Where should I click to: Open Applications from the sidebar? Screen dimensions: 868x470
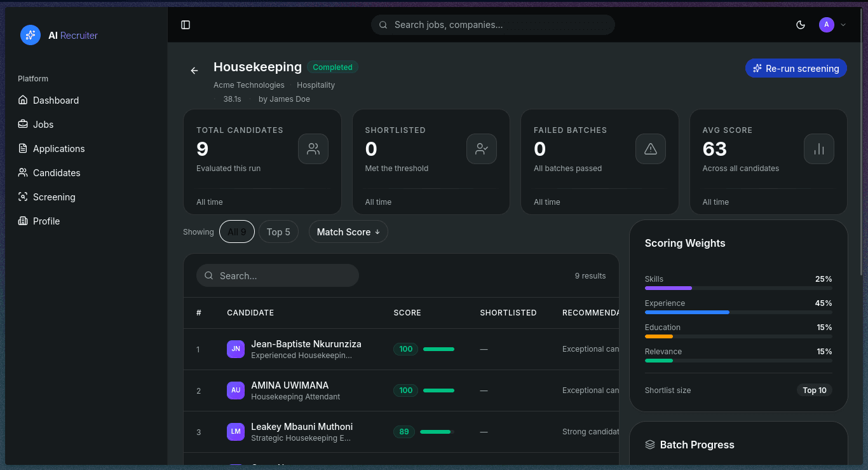[86, 148]
